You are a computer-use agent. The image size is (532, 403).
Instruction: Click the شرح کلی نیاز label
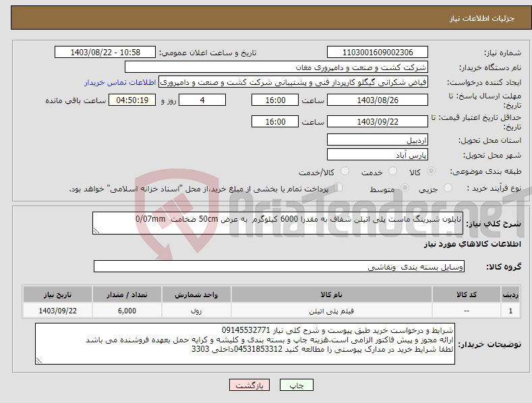click(494, 224)
